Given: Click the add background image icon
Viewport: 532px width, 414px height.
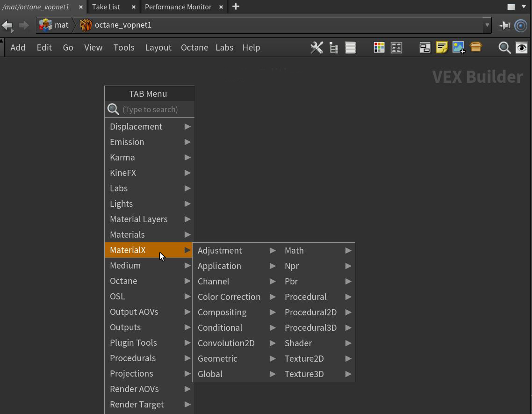Looking at the screenshot, I should 459,48.
